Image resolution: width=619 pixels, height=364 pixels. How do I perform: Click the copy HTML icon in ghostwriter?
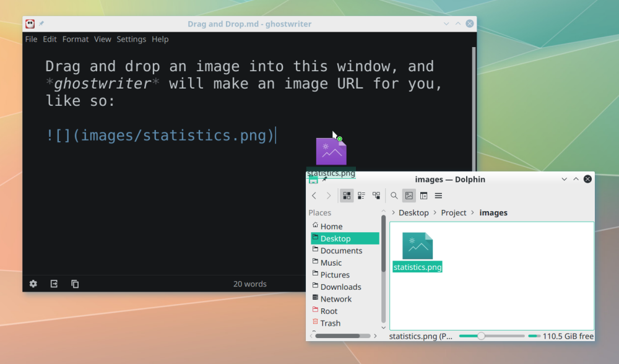(x=75, y=284)
